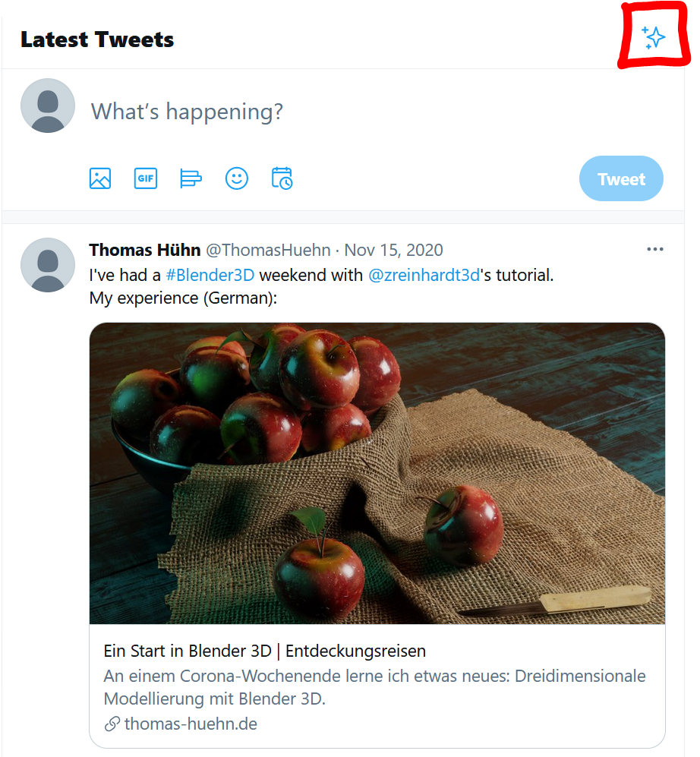Schedule the tweet with calendar icon
Viewport: 700px width, 757px height.
pos(282,178)
